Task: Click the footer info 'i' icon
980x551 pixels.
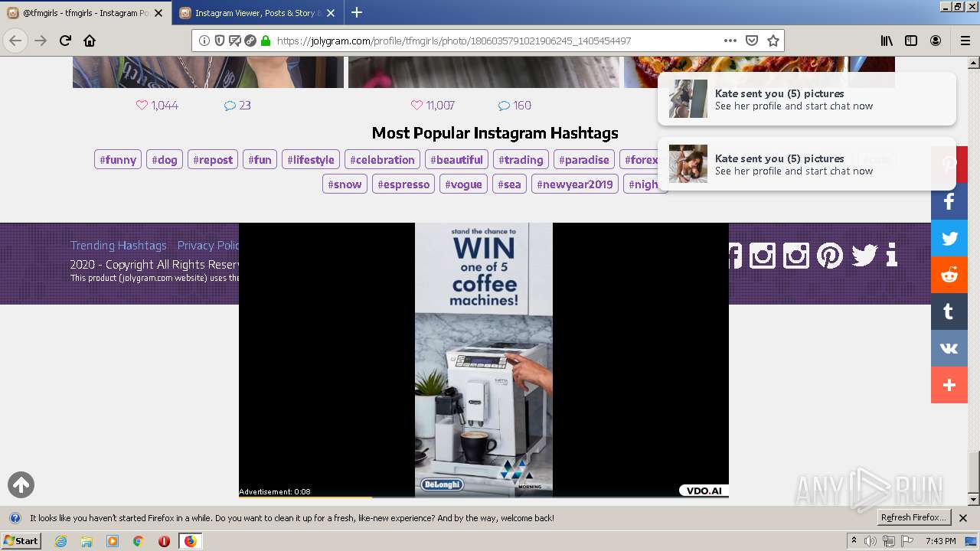Action: point(891,255)
